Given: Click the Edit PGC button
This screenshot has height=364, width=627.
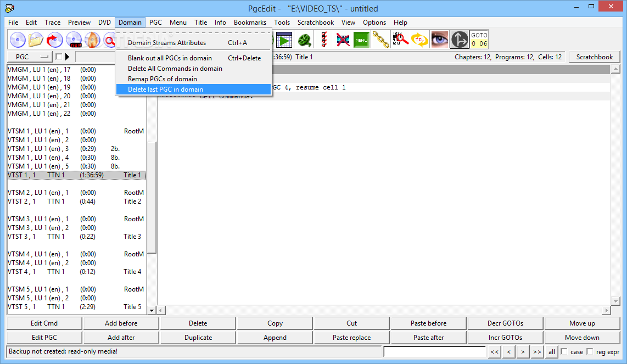Looking at the screenshot, I should point(44,338).
